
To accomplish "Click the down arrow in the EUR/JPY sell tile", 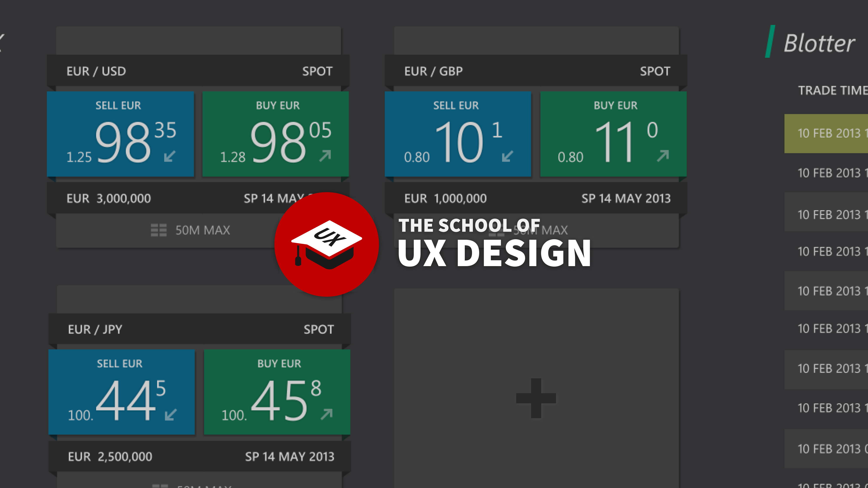I will pos(171,414).
